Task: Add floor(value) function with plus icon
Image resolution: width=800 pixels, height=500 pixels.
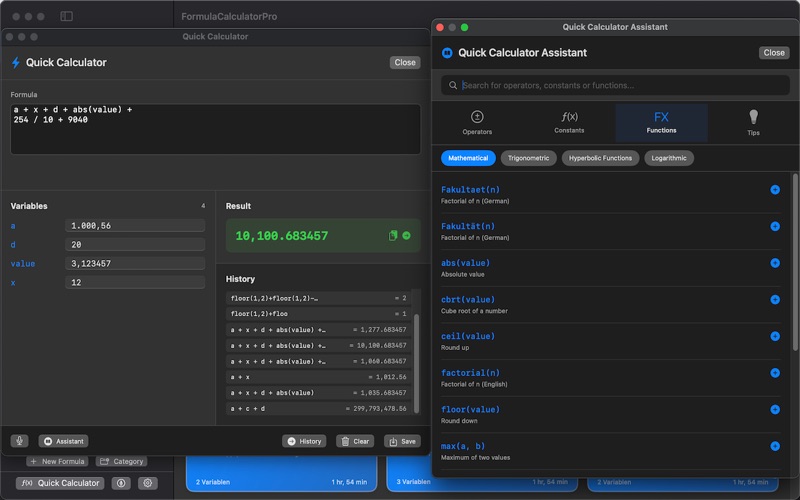Action: tap(774, 410)
